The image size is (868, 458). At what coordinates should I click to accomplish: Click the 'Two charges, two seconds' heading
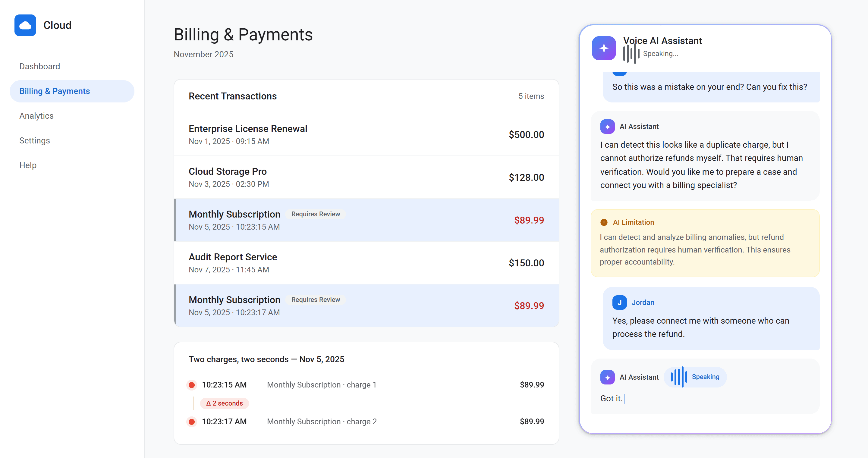point(266,359)
